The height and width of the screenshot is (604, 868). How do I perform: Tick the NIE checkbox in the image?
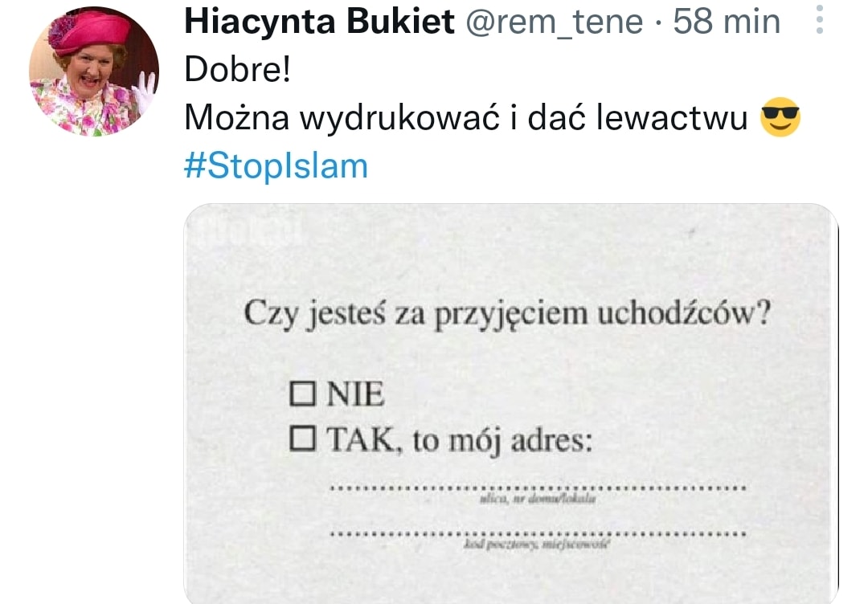302,394
